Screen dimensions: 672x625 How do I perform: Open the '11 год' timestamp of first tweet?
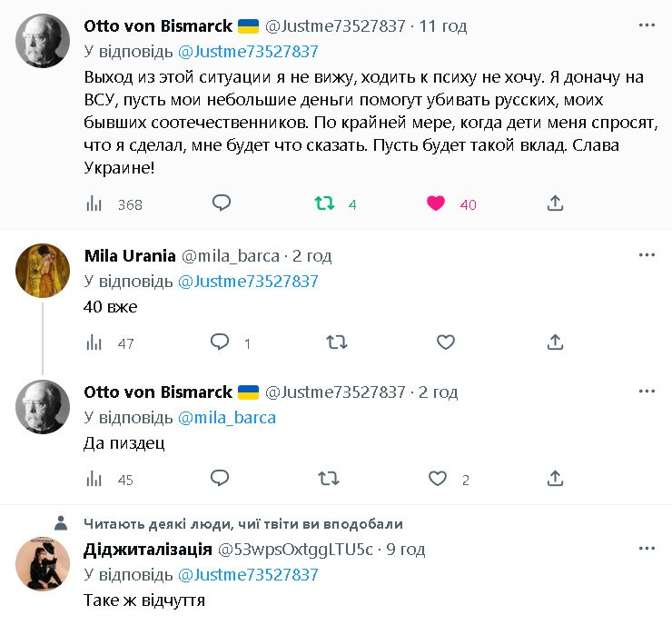tap(444, 26)
